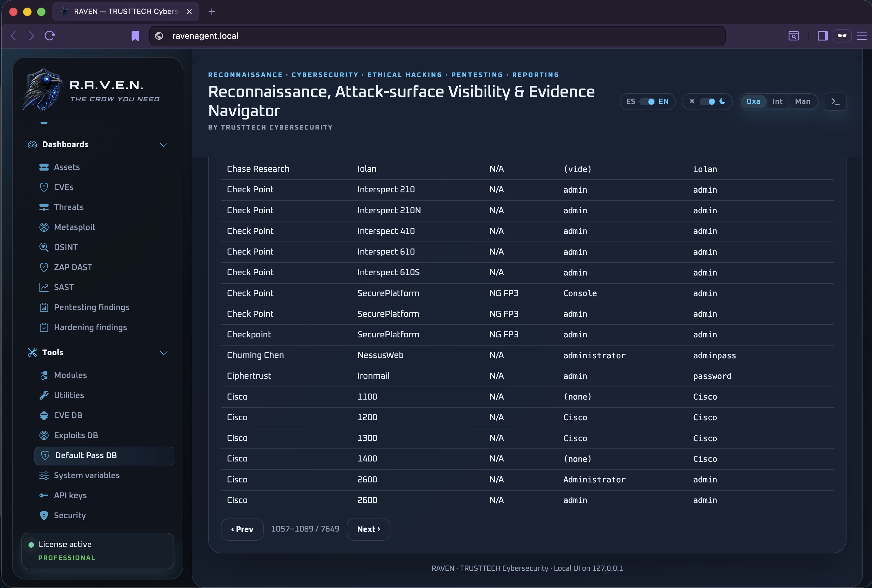Screen dimensions: 872x588
Task: Click the page range text 1057–1089 / 7649
Action: (x=305, y=529)
